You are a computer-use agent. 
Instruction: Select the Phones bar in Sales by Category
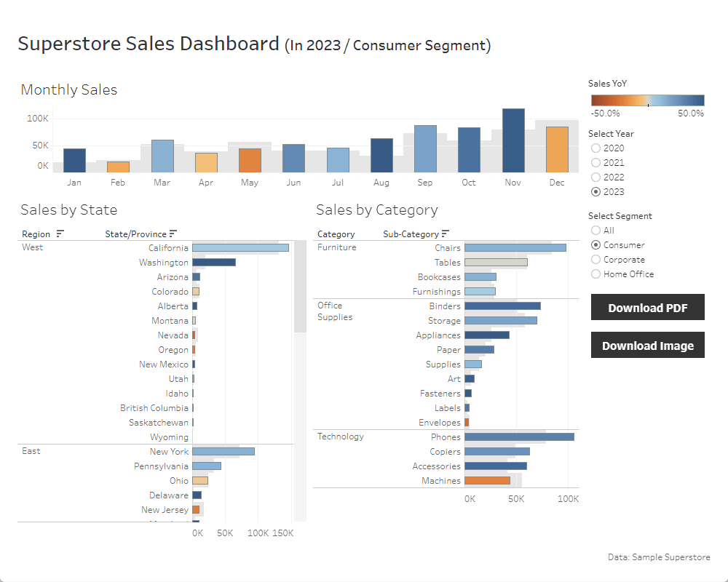(x=518, y=437)
